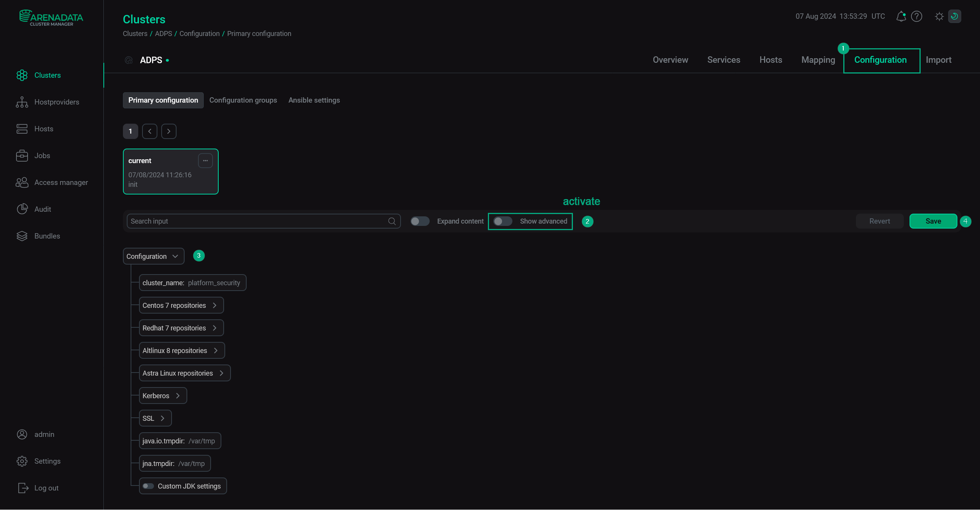Screen dimensions: 980x510
Task: Follow Clusters breadcrumb link
Action: (x=135, y=33)
